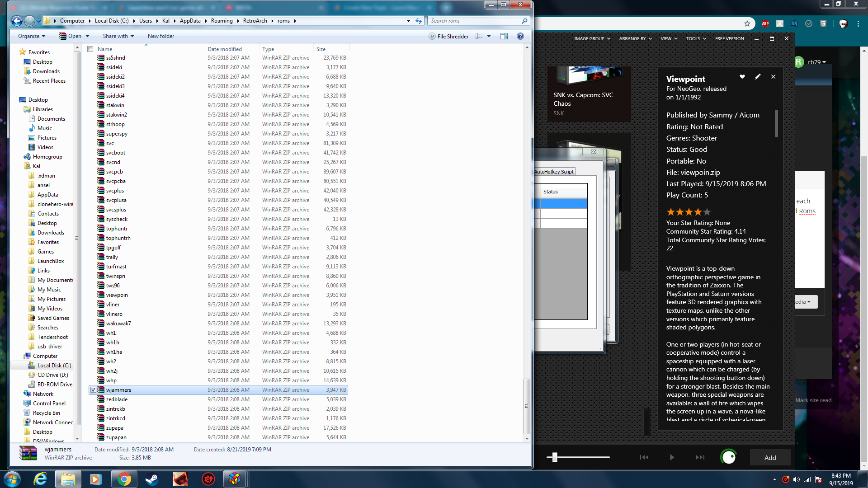Open Internet Explorer from the taskbar
The width and height of the screenshot is (868, 488).
pyautogui.click(x=40, y=479)
